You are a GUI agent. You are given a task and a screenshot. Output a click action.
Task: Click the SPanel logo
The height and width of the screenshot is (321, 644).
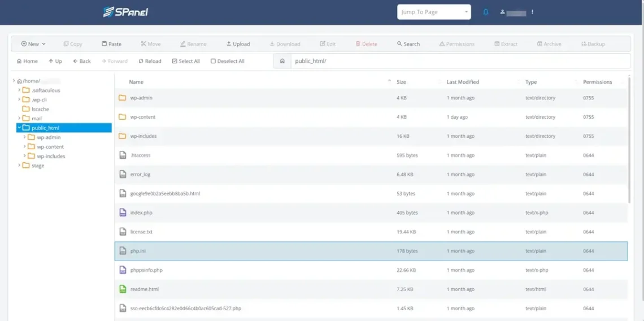point(125,12)
